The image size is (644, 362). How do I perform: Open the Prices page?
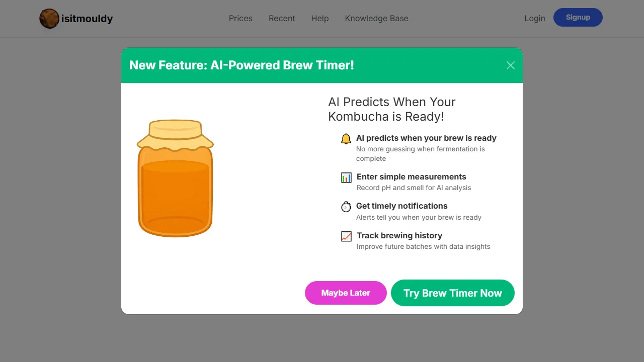240,19
